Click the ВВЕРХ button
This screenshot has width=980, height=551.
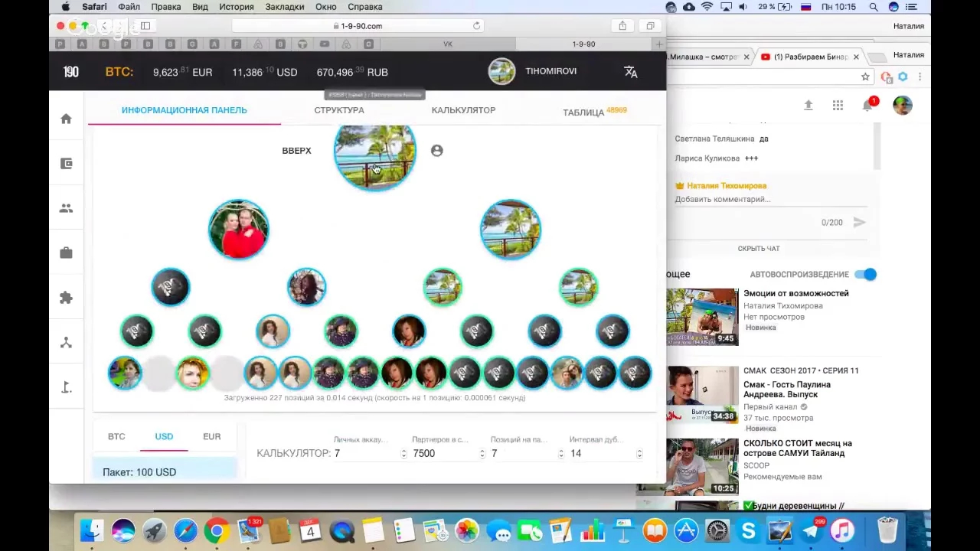[296, 151]
